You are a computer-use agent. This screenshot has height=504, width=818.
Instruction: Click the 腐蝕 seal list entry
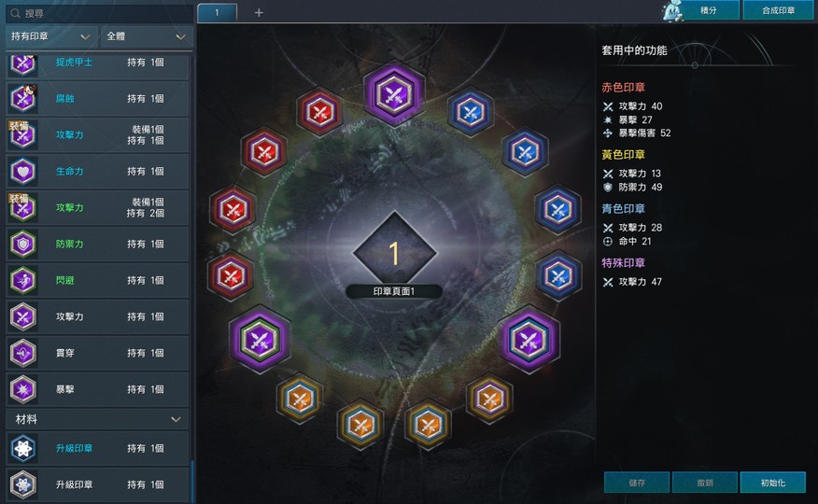point(97,99)
